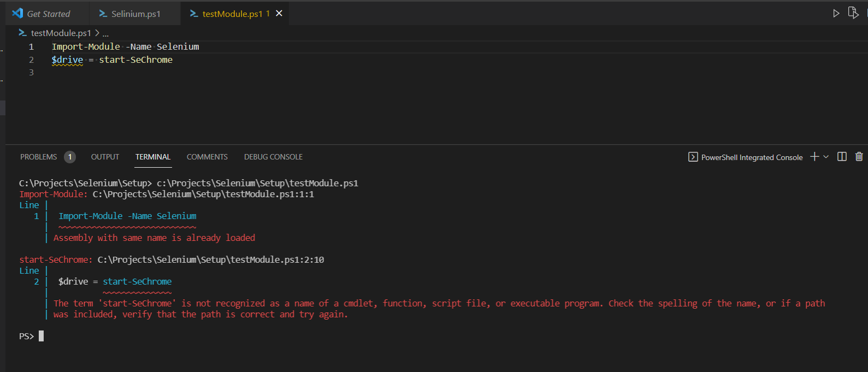This screenshot has width=868, height=372.
Task: Open the COMMENTS panel tab
Action: click(207, 157)
